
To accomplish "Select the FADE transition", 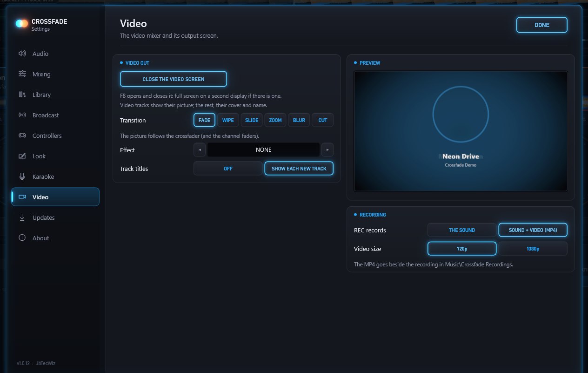I will pyautogui.click(x=204, y=120).
